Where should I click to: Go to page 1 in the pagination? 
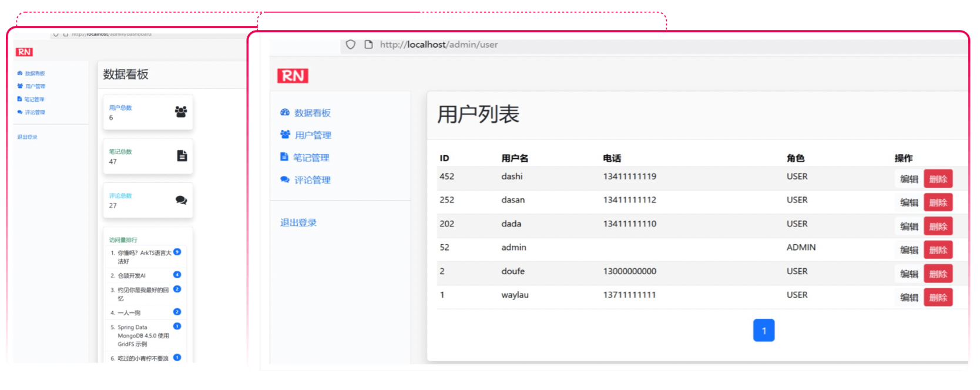point(764,330)
